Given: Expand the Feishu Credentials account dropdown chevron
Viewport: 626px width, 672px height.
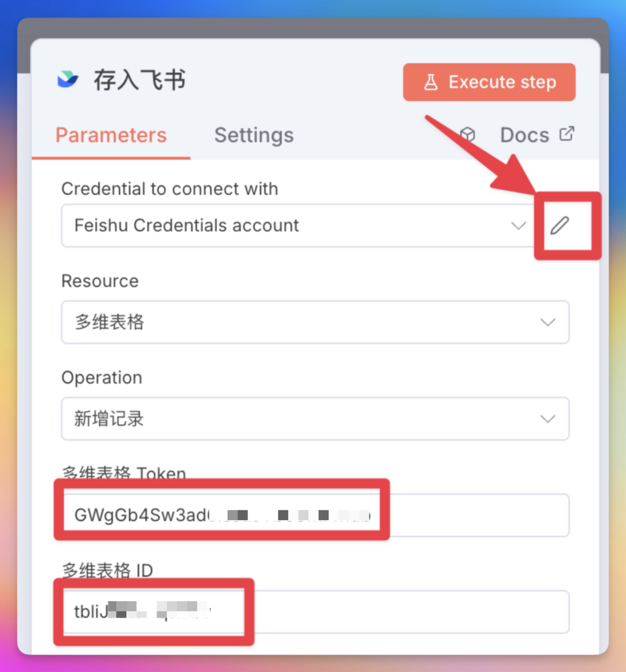Looking at the screenshot, I should (x=518, y=226).
